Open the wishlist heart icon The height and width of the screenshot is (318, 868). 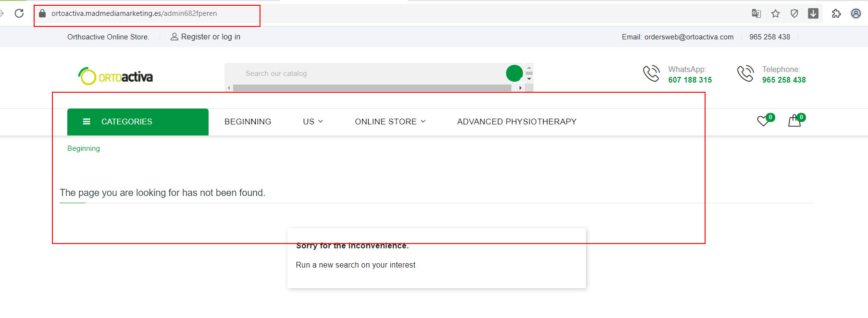click(763, 121)
